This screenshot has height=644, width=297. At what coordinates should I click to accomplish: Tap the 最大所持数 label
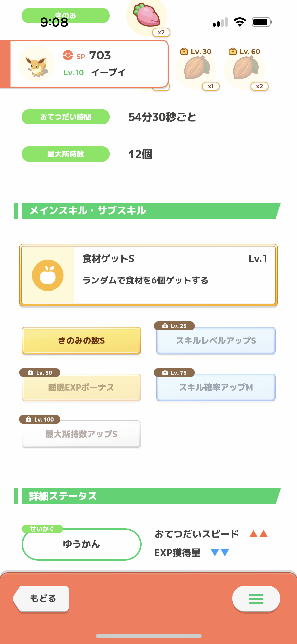[x=65, y=154]
